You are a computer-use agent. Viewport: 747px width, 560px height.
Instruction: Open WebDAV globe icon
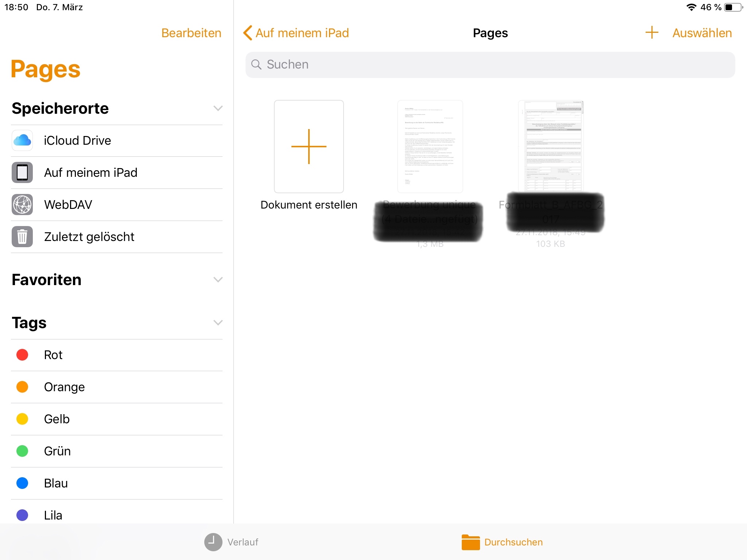tap(22, 205)
